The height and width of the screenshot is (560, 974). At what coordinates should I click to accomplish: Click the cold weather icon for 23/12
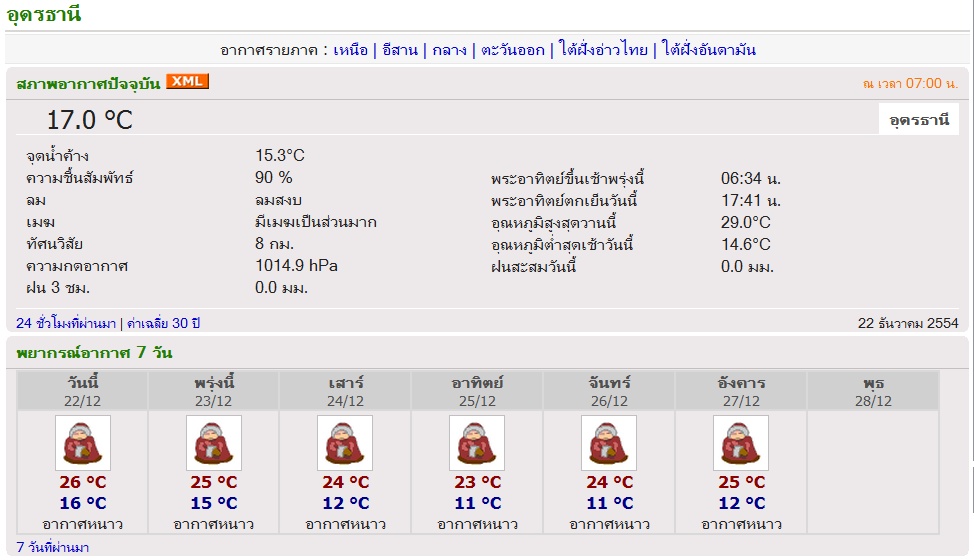coord(214,443)
